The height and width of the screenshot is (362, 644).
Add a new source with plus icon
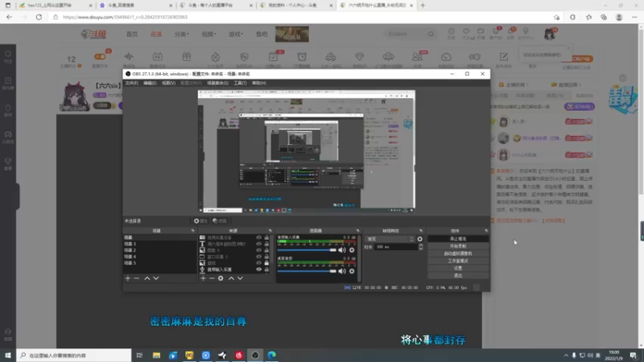click(203, 278)
